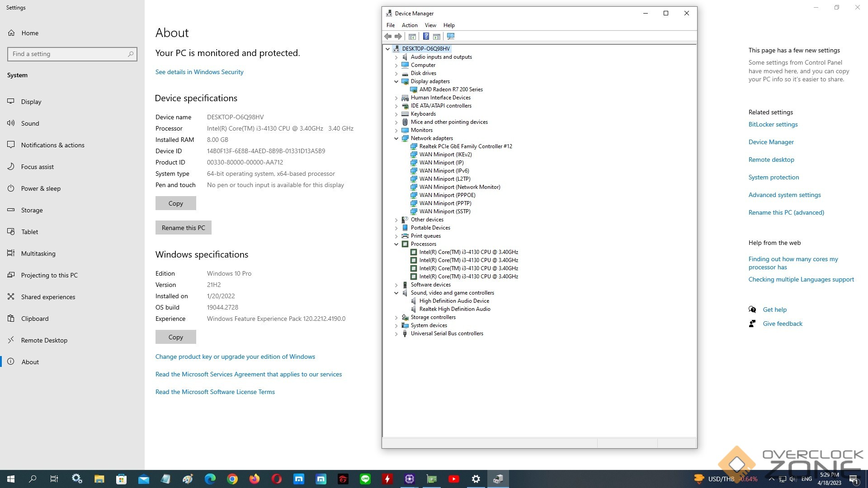Click the search magnifier in Find a setting
This screenshot has width=868, height=488.
(x=131, y=54)
